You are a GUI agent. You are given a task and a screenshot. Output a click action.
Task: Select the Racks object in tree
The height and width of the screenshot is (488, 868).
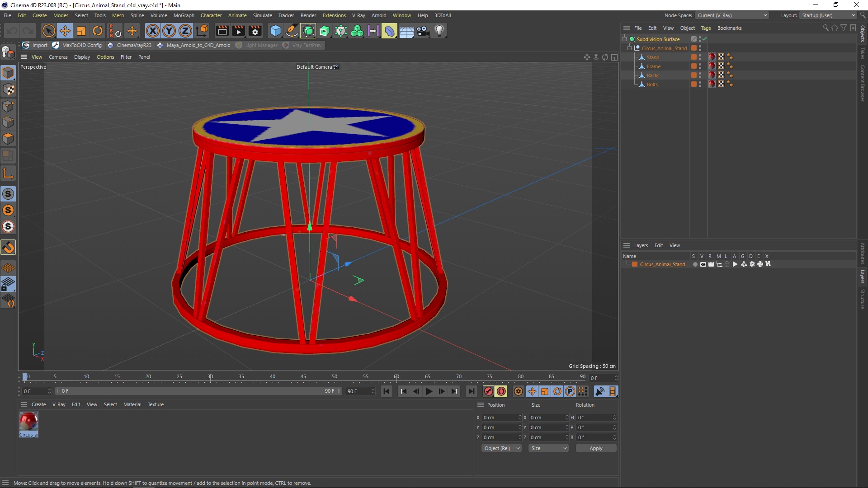coord(653,75)
